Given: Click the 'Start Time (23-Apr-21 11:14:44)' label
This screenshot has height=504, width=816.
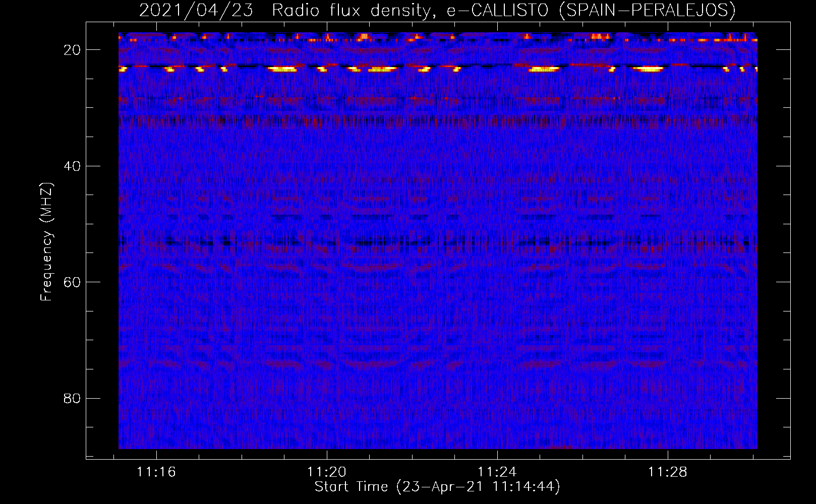Looking at the screenshot, I should (437, 487).
